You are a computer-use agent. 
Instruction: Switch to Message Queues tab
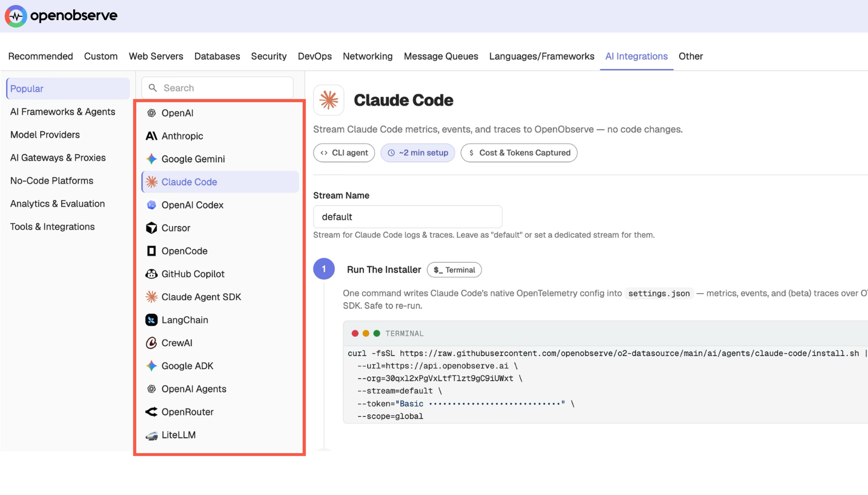441,56
